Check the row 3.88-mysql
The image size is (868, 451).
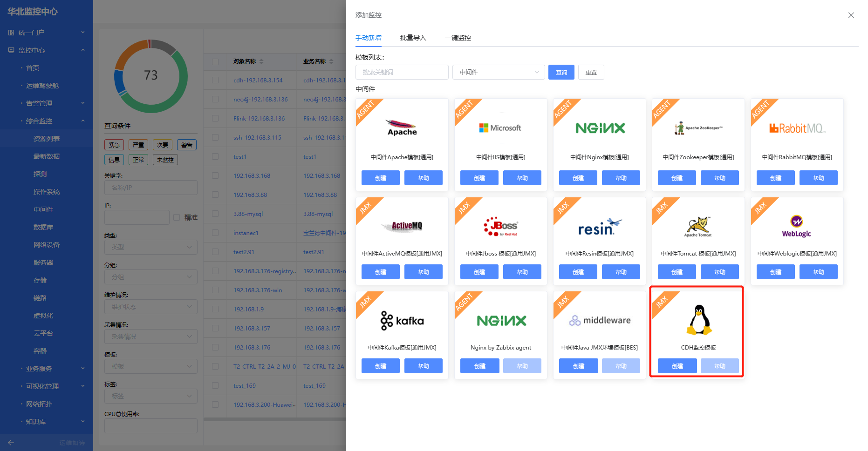click(x=215, y=214)
